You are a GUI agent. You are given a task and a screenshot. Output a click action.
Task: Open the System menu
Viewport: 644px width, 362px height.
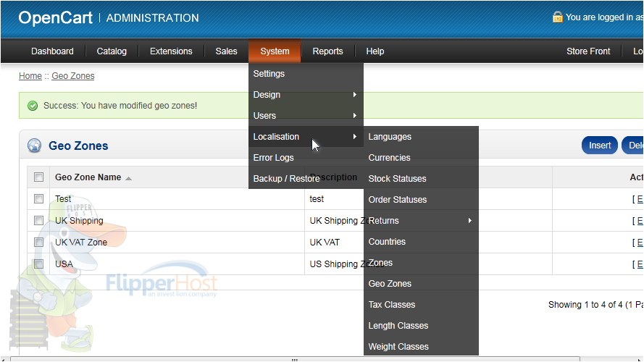[x=275, y=51]
